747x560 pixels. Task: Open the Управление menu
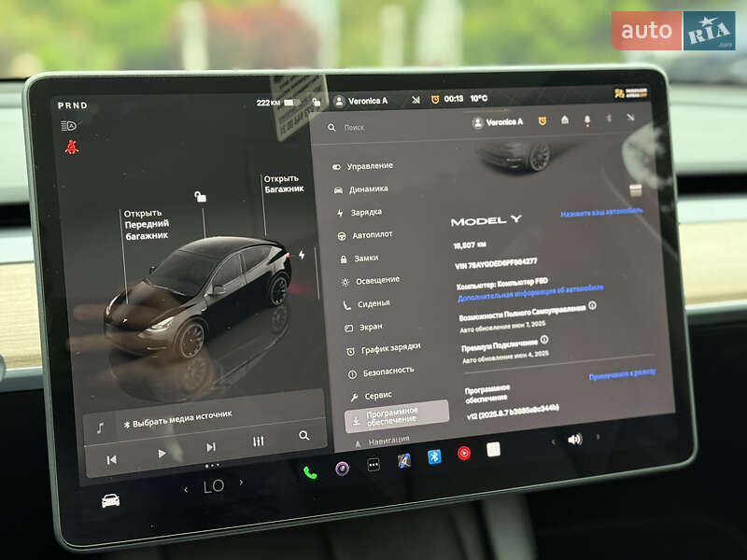pyautogui.click(x=363, y=166)
